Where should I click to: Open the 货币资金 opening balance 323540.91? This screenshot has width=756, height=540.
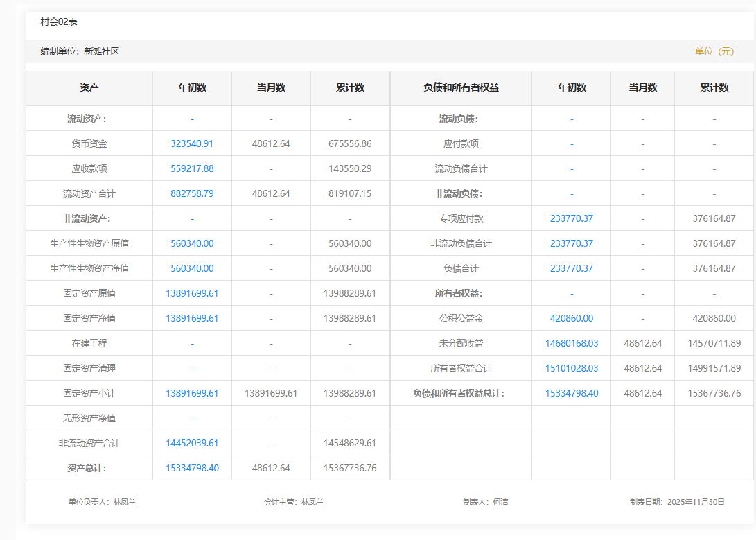(192, 143)
